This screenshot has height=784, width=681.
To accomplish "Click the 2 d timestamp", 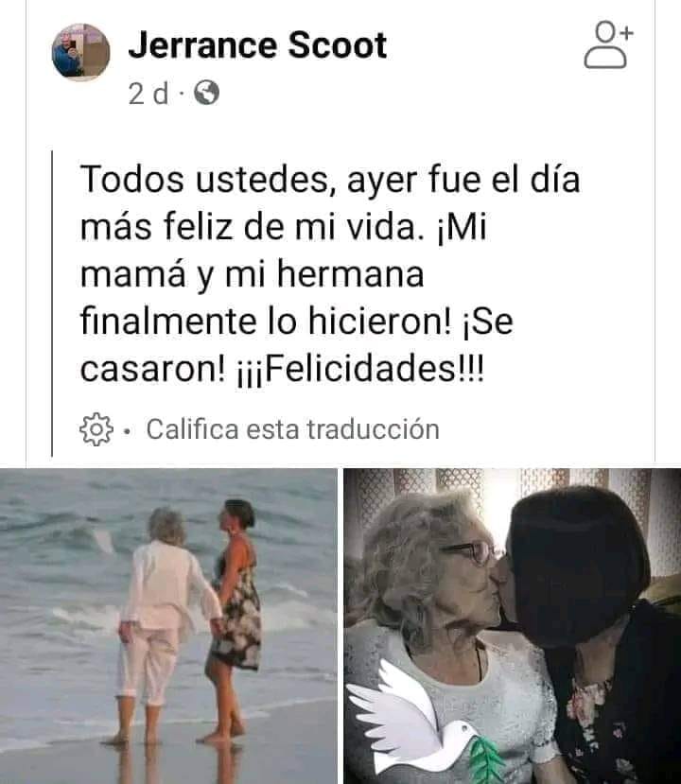I will (x=148, y=93).
